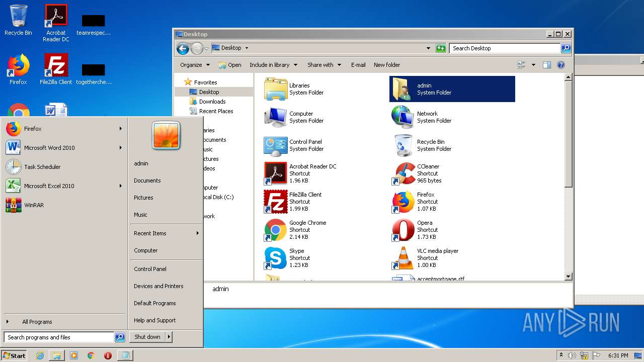The height and width of the screenshot is (362, 644).
Task: Expand the Recent Items submenu arrow
Action: pyautogui.click(x=198, y=233)
